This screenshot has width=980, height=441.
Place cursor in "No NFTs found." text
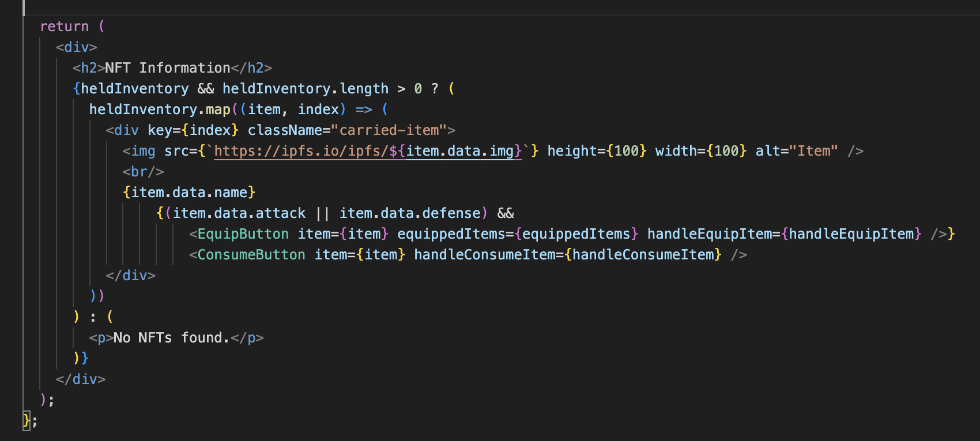(x=171, y=338)
